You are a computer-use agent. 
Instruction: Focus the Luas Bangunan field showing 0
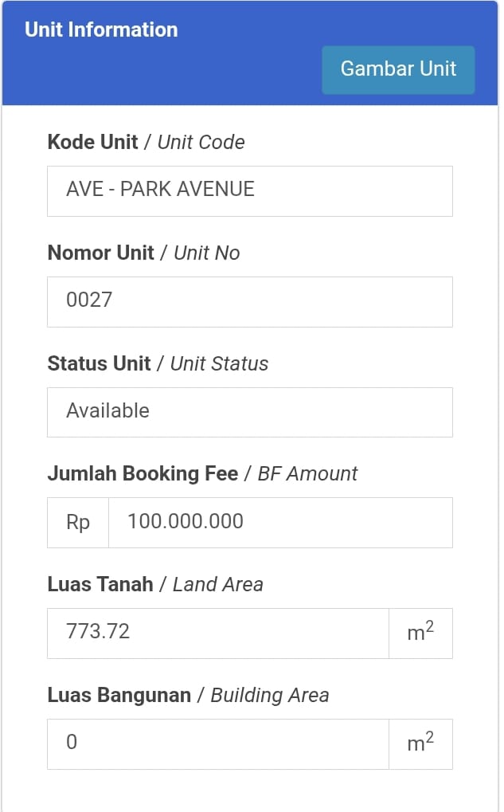217,744
